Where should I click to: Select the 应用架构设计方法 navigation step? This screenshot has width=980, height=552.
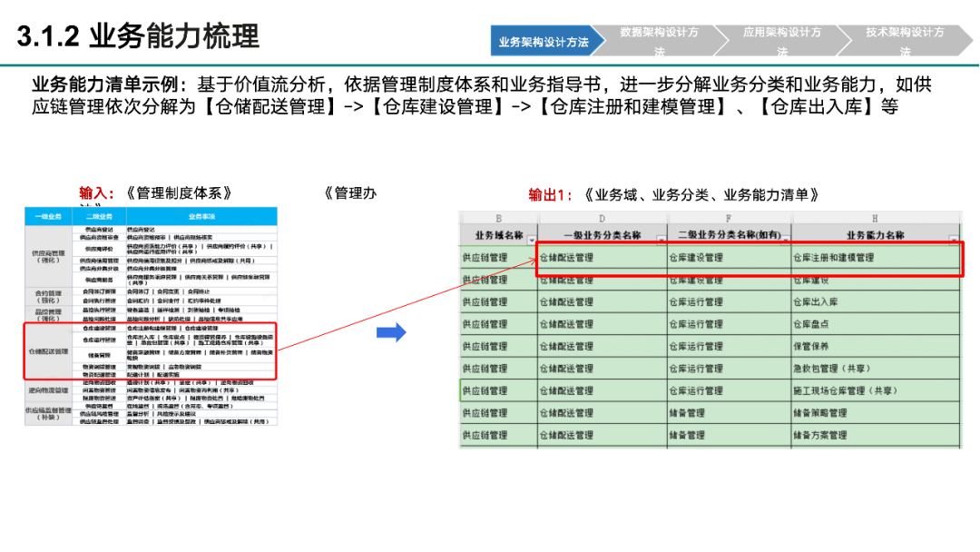(x=782, y=41)
